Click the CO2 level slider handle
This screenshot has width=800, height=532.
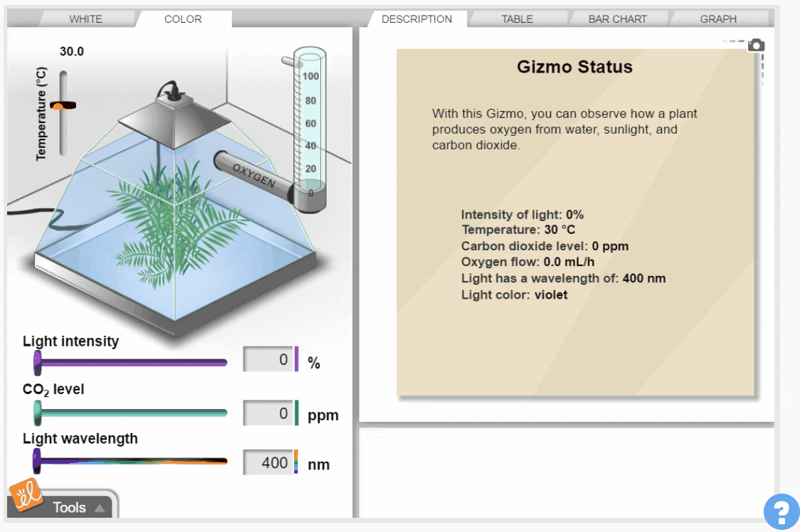pyautogui.click(x=38, y=412)
